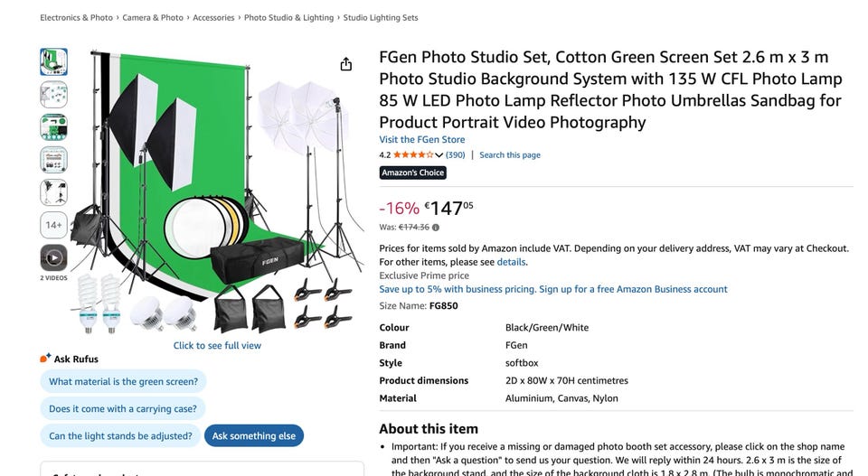Expand the star rating breakdown chevron
868x476 pixels.
tap(439, 155)
